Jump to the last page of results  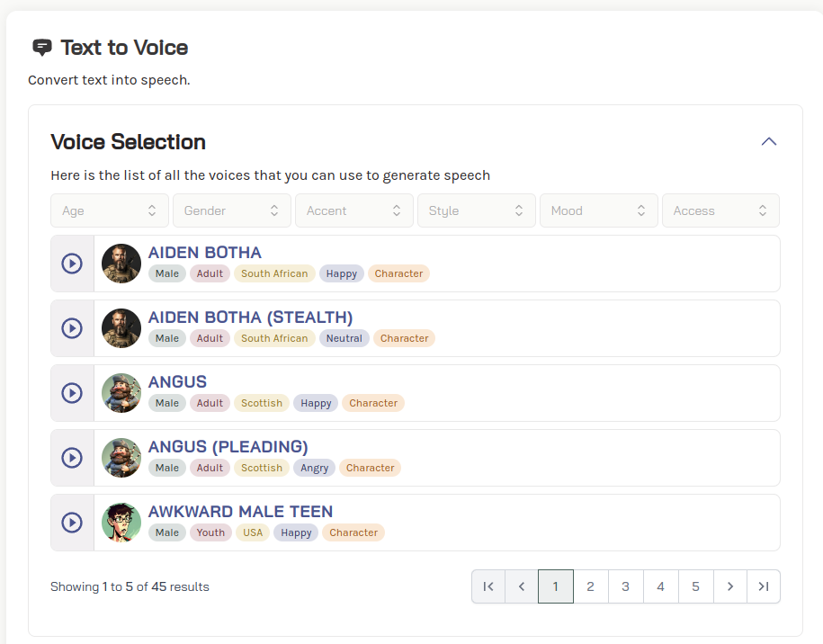point(764,586)
